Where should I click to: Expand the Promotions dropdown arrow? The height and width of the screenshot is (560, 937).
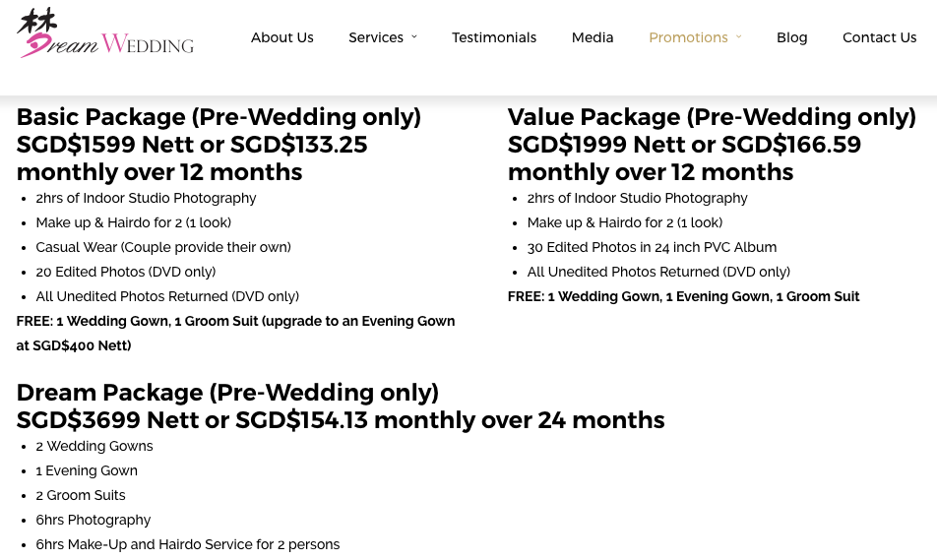coord(739,37)
